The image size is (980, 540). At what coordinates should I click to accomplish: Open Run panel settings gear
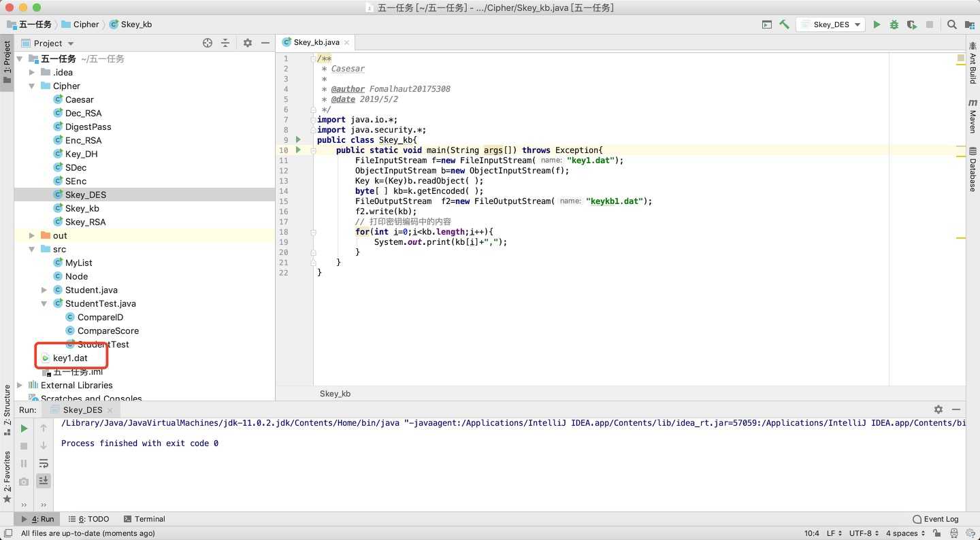click(938, 409)
